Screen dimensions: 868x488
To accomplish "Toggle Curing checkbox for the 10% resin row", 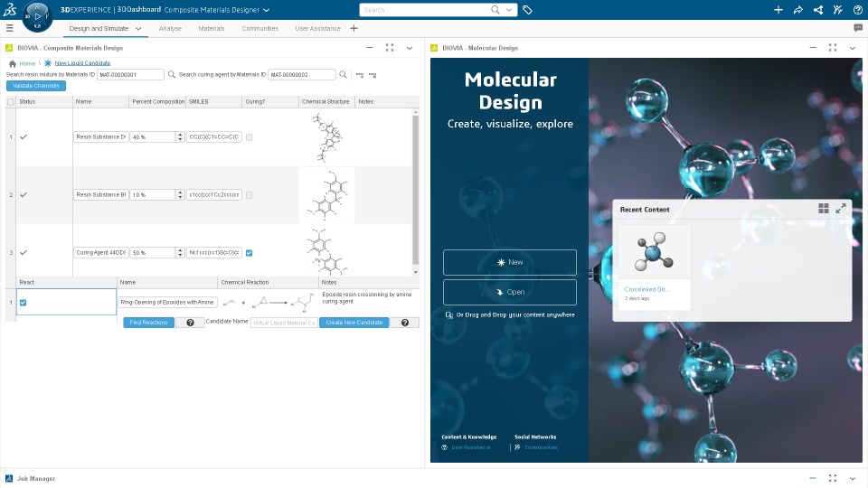I will click(x=250, y=195).
